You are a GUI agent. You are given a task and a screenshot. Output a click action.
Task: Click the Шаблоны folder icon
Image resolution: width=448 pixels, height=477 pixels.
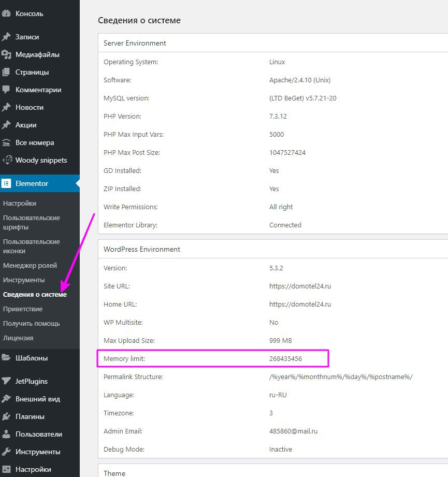pyautogui.click(x=6, y=358)
